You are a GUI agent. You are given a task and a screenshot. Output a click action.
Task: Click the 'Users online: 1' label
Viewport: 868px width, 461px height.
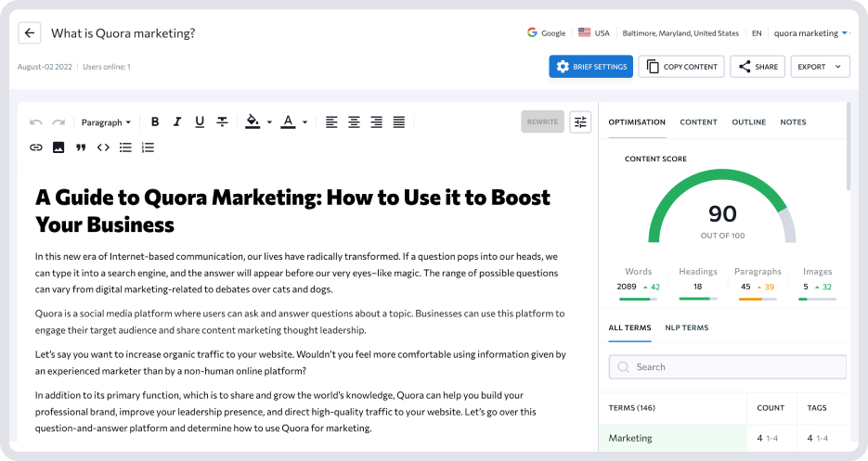pyautogui.click(x=107, y=67)
